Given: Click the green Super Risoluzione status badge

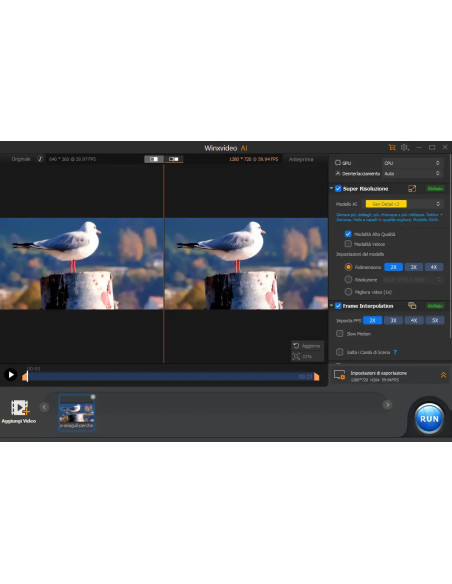Looking at the screenshot, I should tap(435, 188).
